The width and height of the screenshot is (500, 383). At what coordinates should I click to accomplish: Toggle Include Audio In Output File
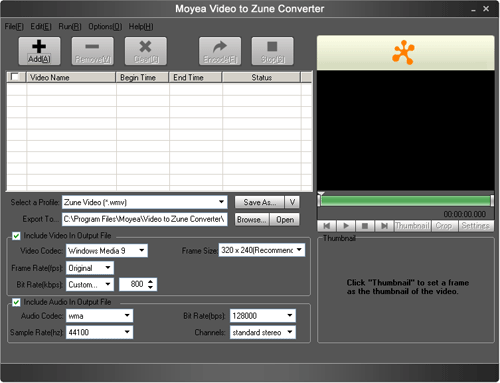(16, 302)
